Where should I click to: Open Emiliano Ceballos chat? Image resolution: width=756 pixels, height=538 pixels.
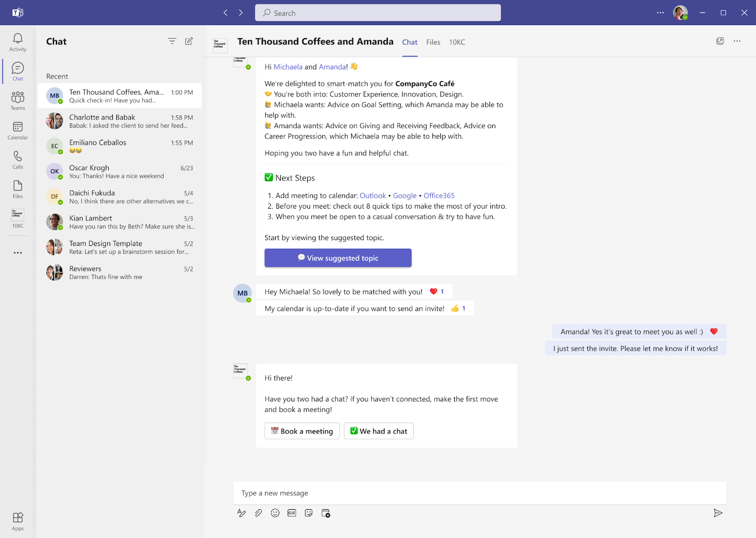click(x=120, y=146)
